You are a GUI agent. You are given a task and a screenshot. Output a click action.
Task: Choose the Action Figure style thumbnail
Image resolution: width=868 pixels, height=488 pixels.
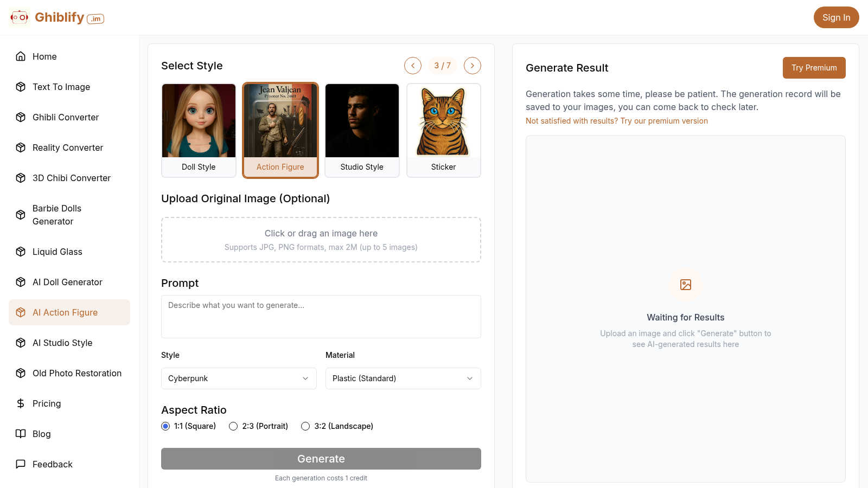(x=280, y=130)
